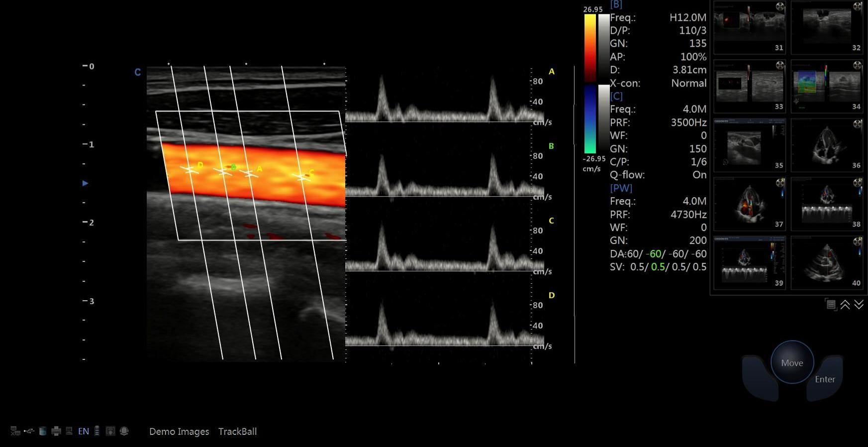The image size is (868, 447).
Task: Click the cine reel icon on thumbnail 32
Action: (858, 6)
